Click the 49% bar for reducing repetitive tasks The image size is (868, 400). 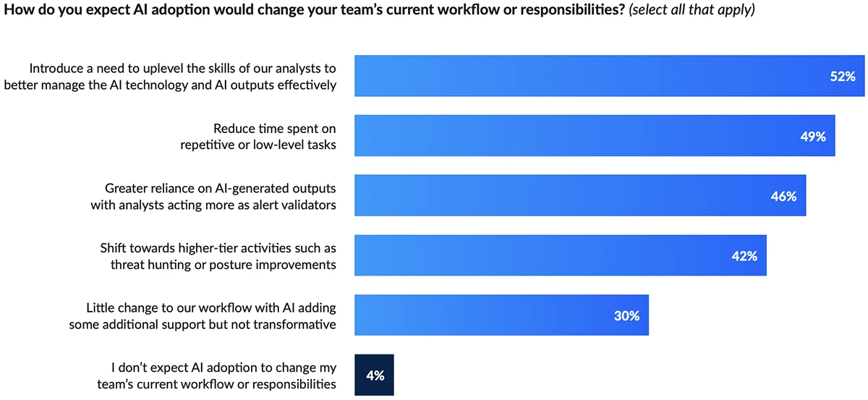(564, 136)
